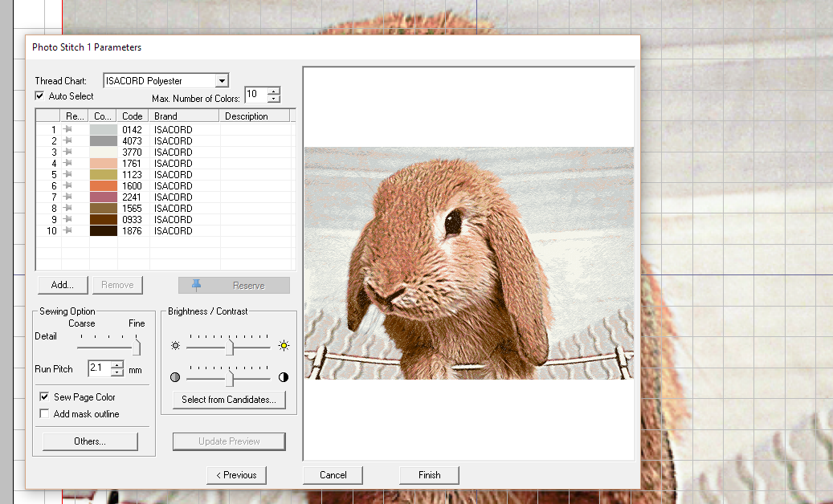Decrease the Run Pitch value
Image resolution: width=833 pixels, height=504 pixels.
(x=117, y=372)
